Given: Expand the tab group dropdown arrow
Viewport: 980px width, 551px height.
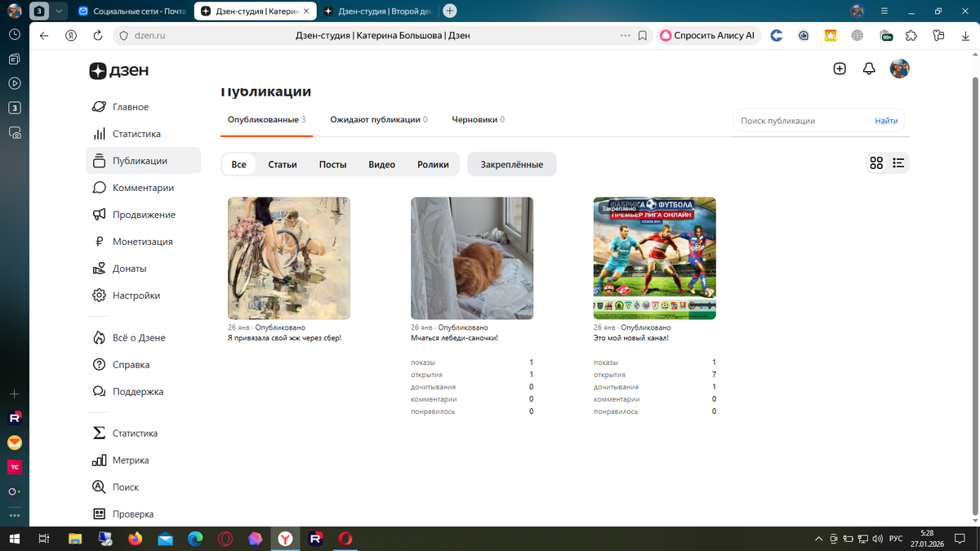Looking at the screenshot, I should coord(60,11).
